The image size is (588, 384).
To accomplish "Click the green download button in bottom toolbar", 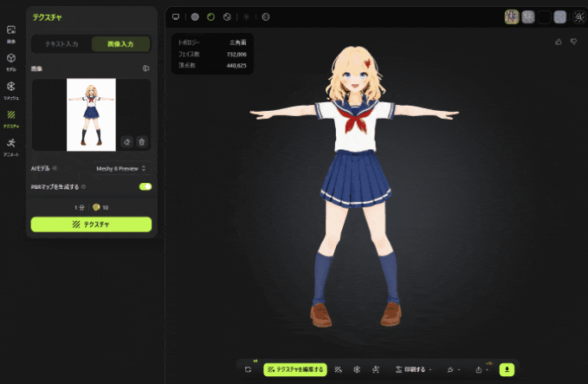I will [x=507, y=369].
